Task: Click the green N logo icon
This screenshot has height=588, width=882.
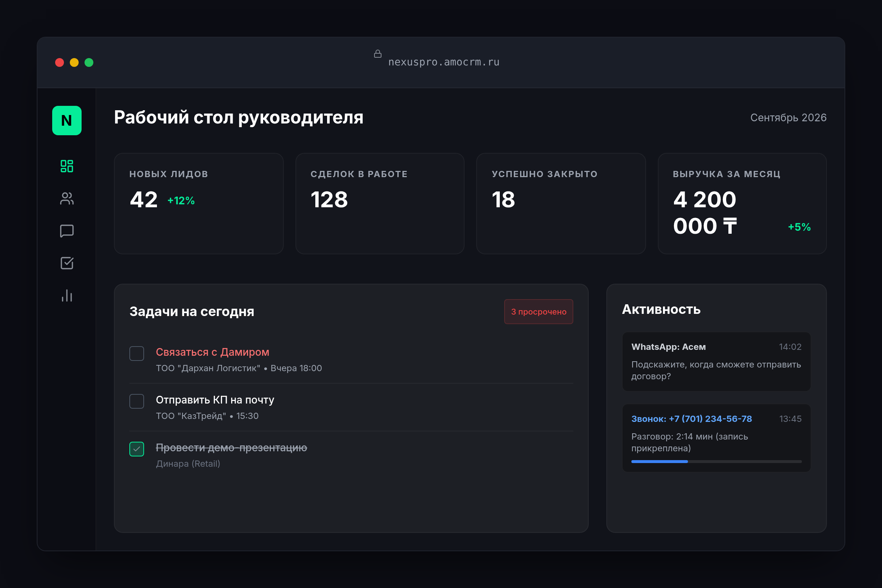Action: coord(67,121)
